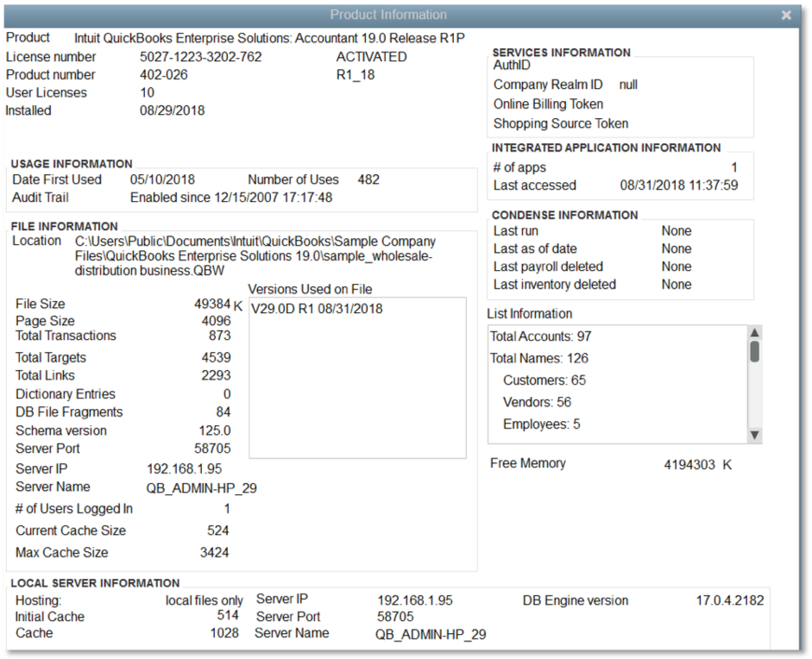
Task: Select Customers: 65 in List Information
Action: pyautogui.click(x=544, y=380)
